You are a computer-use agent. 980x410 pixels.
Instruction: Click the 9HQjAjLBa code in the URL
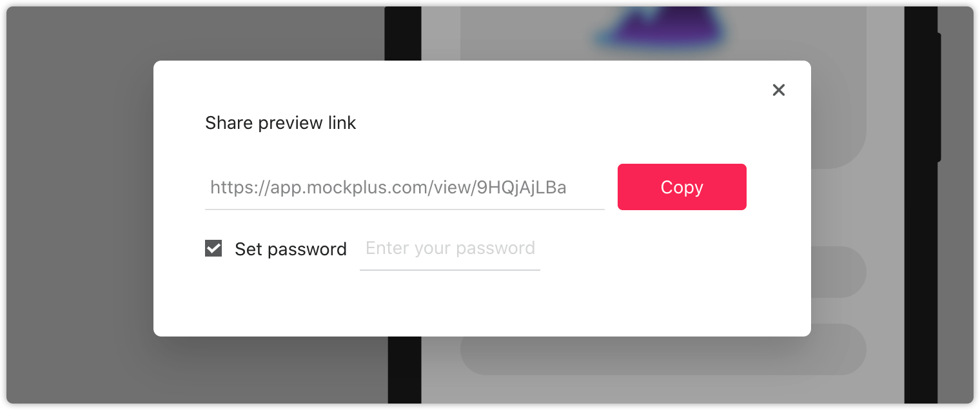[521, 188]
